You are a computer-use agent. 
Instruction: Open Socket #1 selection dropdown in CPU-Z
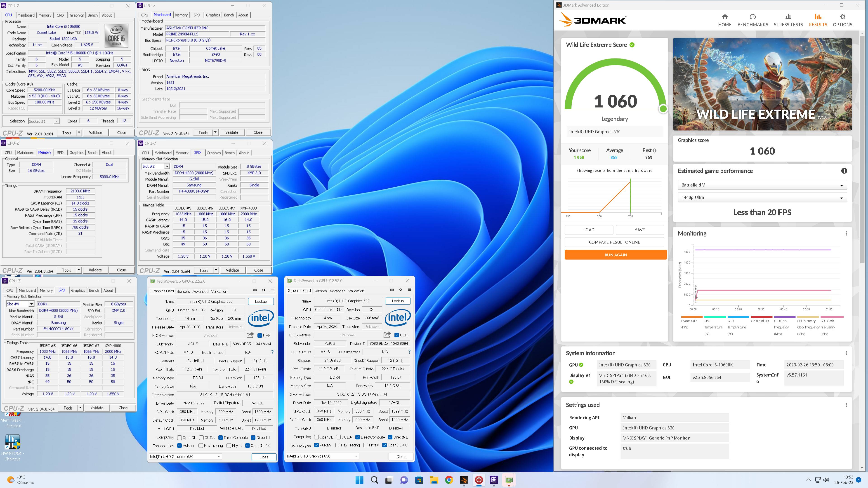(x=44, y=121)
